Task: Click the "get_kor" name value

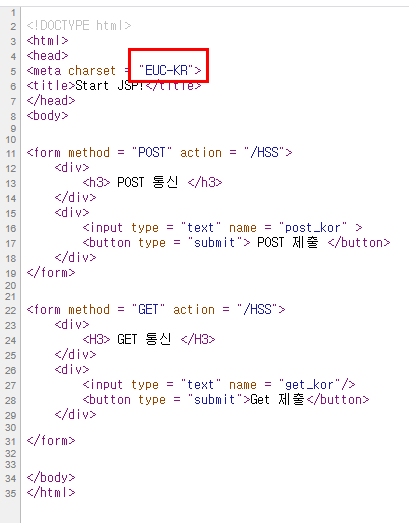Action: pyautogui.click(x=309, y=385)
